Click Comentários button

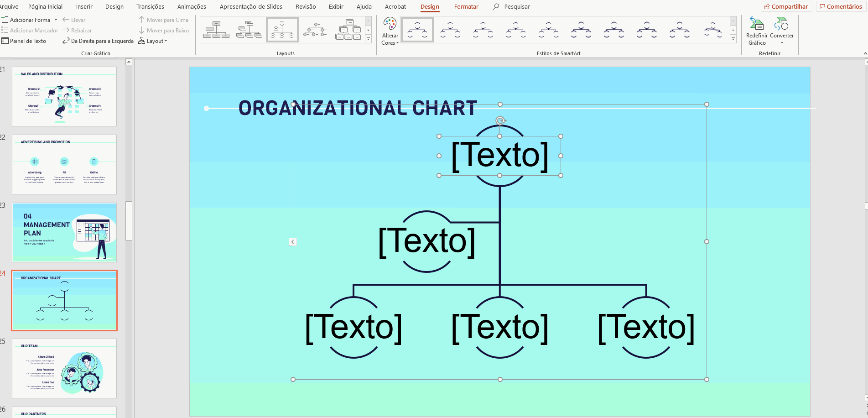pos(841,6)
